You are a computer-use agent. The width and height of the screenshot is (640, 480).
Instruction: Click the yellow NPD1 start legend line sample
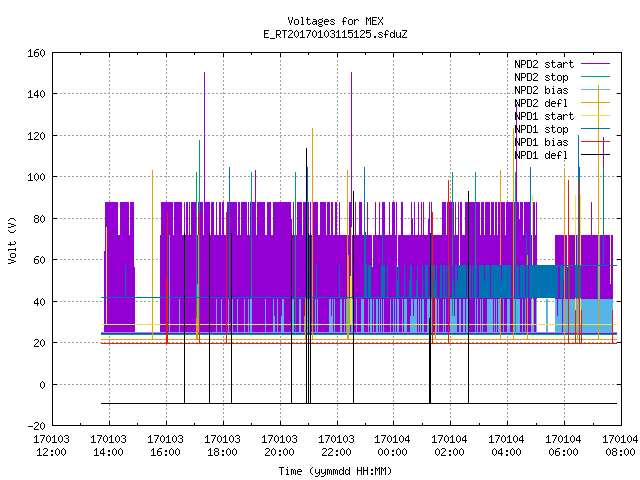pyautogui.click(x=595, y=116)
